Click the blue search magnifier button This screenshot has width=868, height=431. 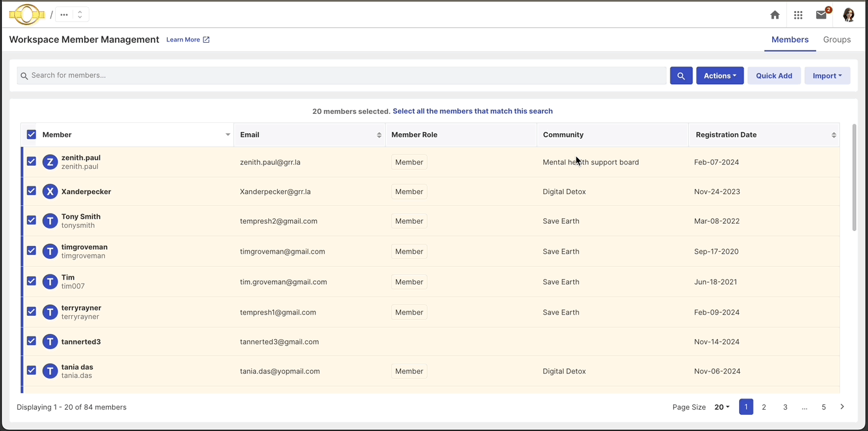click(x=681, y=76)
